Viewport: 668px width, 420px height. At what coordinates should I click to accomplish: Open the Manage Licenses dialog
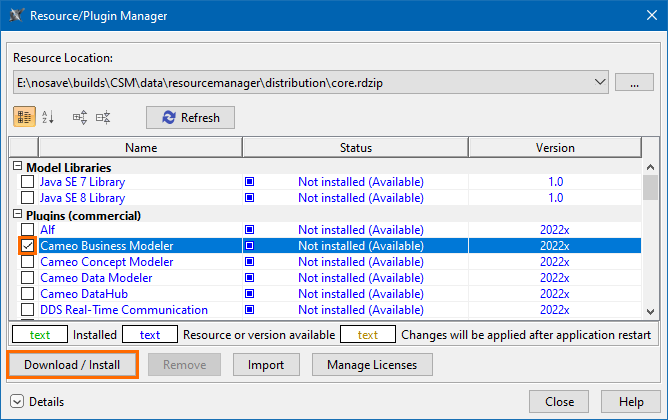pyautogui.click(x=372, y=365)
